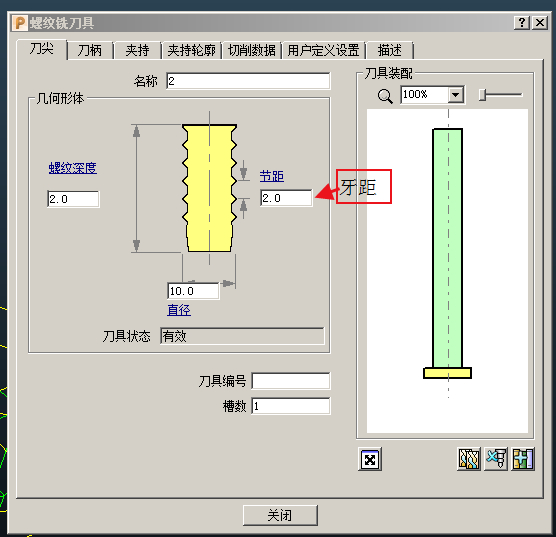Select the 切削数据 tab
The image size is (556, 537).
point(251,50)
